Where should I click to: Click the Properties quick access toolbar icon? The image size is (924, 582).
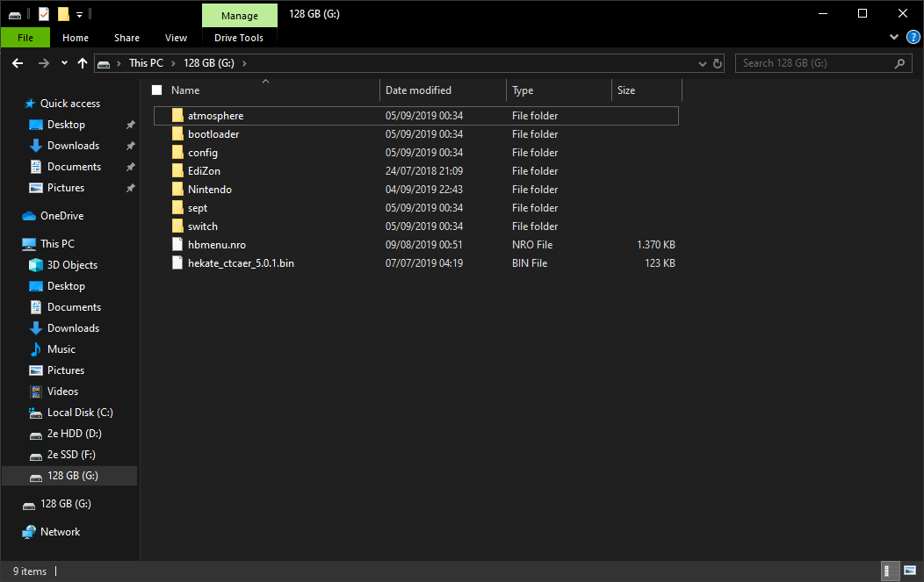[44, 14]
